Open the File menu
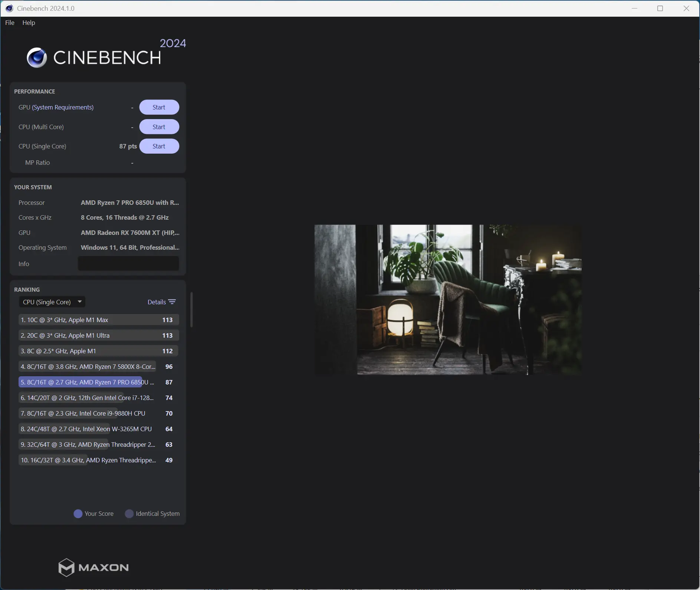This screenshot has height=590, width=700. tap(10, 23)
